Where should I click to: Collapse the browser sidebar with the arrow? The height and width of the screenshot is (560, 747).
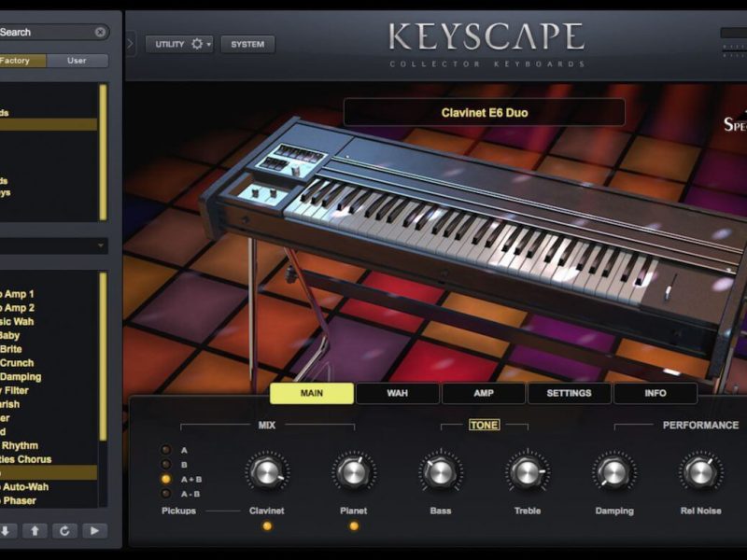pyautogui.click(x=130, y=44)
